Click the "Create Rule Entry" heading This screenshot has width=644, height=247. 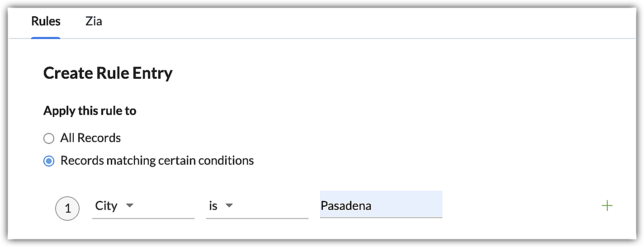point(108,73)
